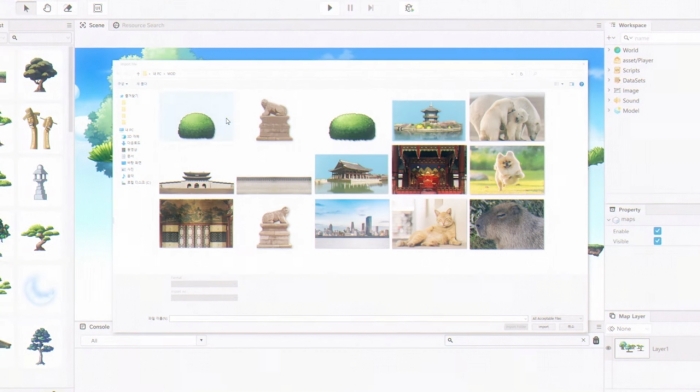The width and height of the screenshot is (700, 392).
Task: Toggle the Enable checkbox in Property panel
Action: point(657,231)
